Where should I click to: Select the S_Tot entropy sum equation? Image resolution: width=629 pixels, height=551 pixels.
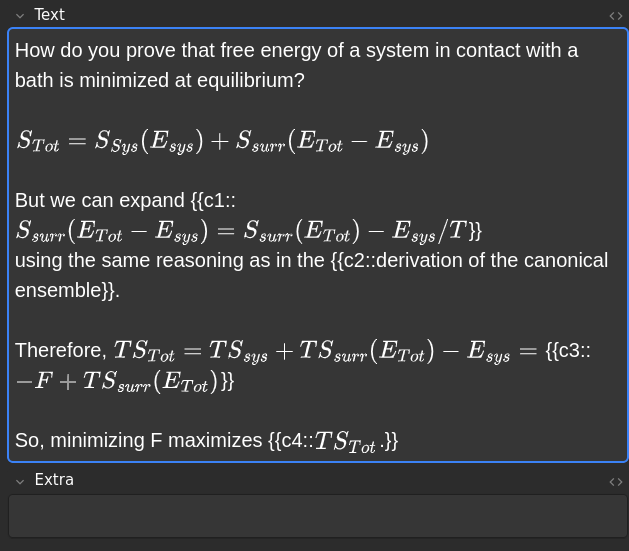click(222, 142)
